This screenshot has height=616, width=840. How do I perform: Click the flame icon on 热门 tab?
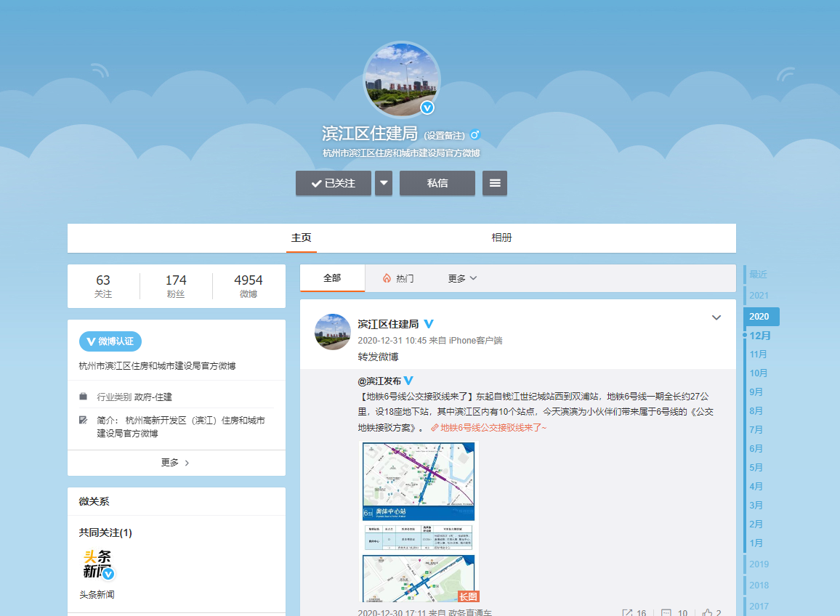(387, 278)
